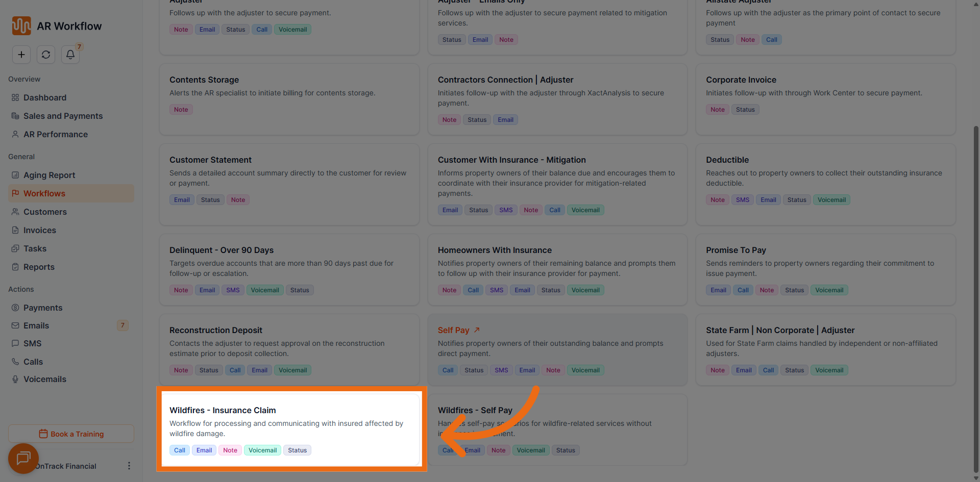
Task: Click the plus add-new icon in sidebar
Action: [x=21, y=55]
